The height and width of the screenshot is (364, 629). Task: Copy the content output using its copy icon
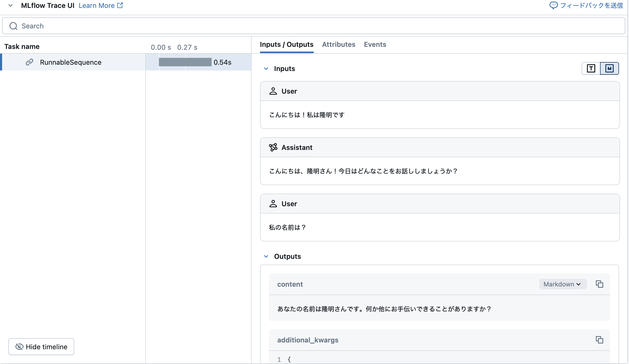click(600, 284)
